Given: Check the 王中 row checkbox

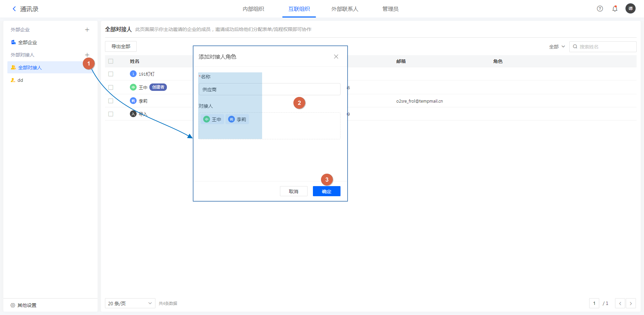Looking at the screenshot, I should 111,87.
